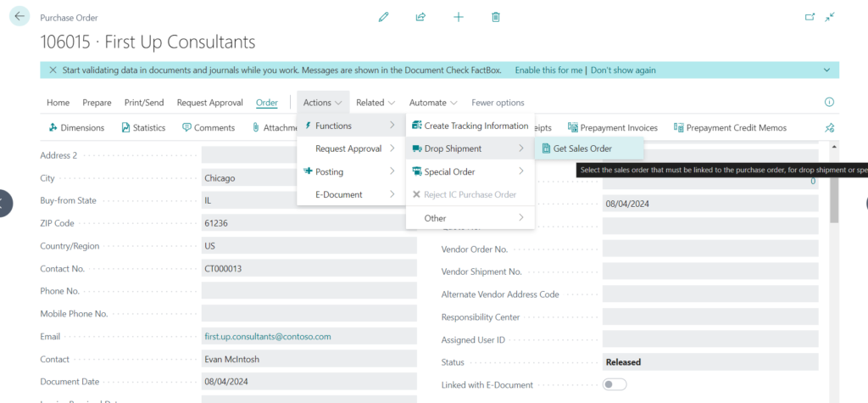
Task: Click the delete trash icon
Action: click(x=495, y=17)
